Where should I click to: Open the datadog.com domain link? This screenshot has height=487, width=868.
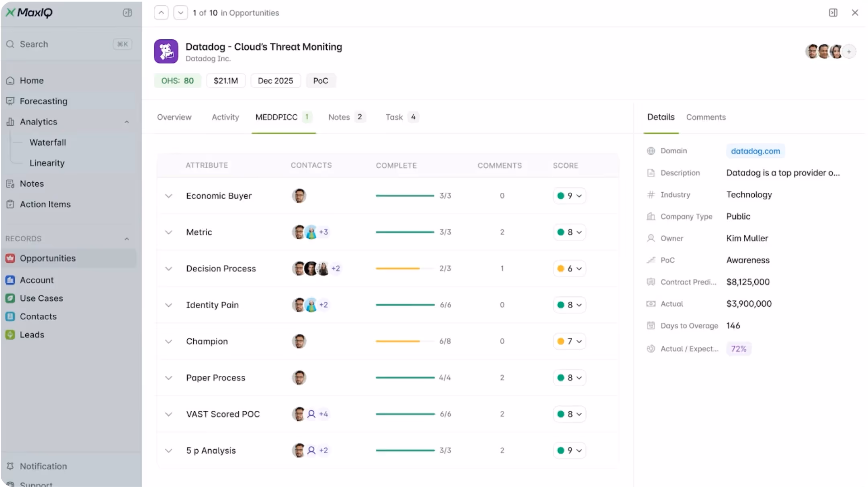coord(755,151)
